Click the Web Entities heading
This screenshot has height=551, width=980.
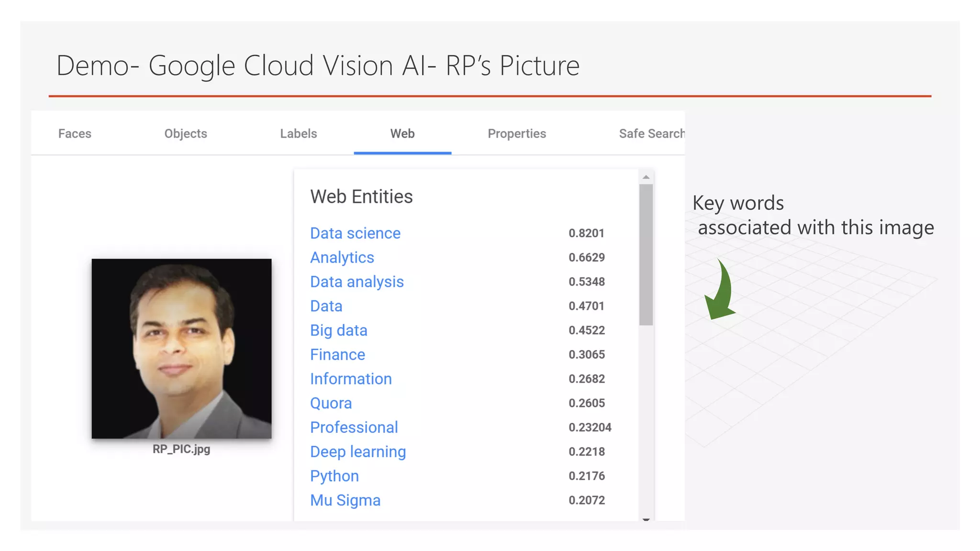[x=361, y=197]
